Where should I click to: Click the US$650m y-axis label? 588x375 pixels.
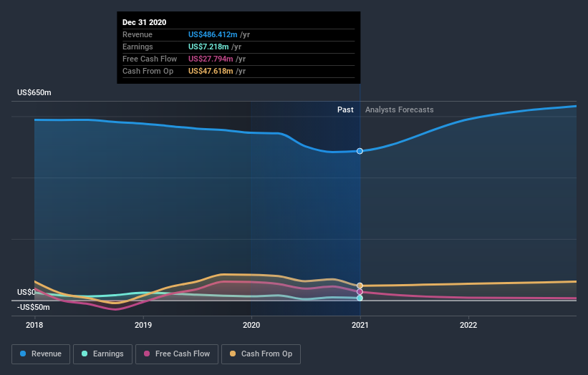(x=34, y=92)
